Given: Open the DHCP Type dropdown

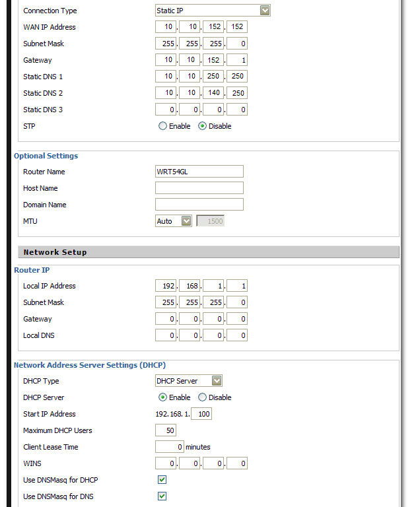Looking at the screenshot, I should tap(189, 381).
